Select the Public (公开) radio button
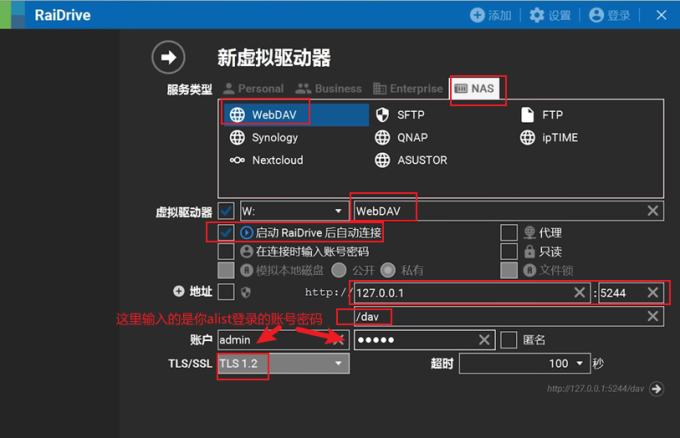Image resolution: width=680 pixels, height=438 pixels. coord(339,270)
